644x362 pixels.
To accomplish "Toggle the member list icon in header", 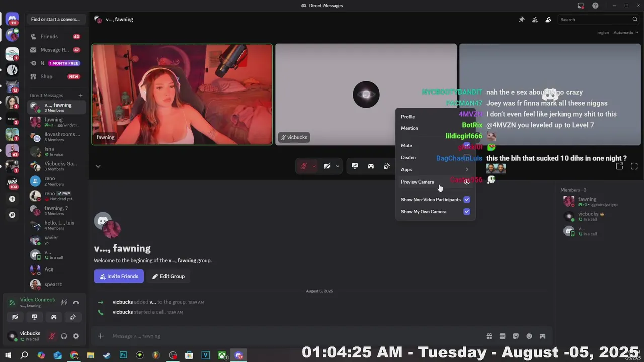I will tap(548, 19).
